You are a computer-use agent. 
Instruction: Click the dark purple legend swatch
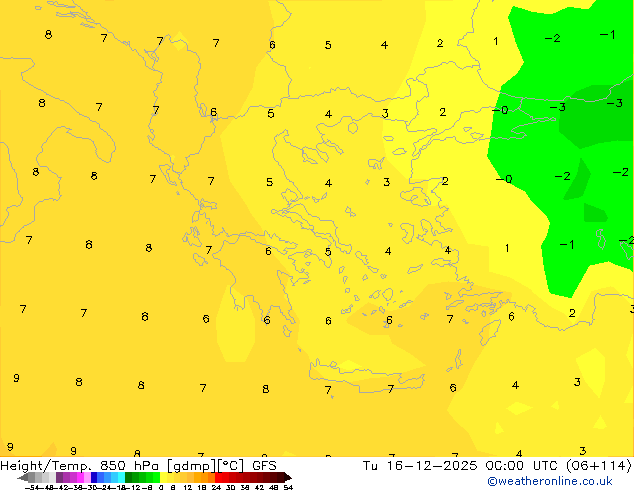(x=59, y=477)
